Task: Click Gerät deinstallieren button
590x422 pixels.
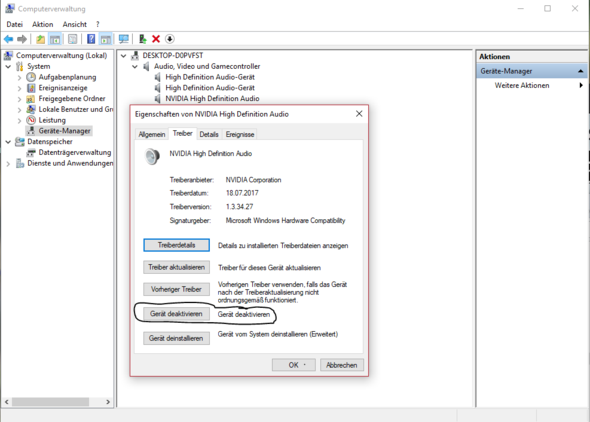Action: click(x=176, y=338)
